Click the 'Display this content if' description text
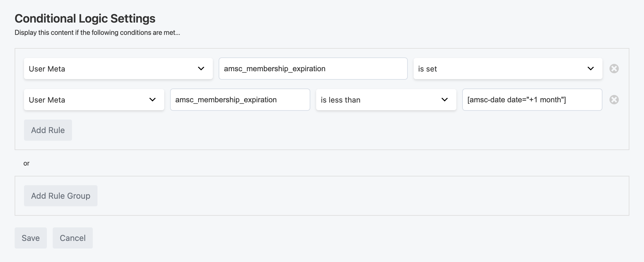Viewport: 644px width, 262px height. (x=97, y=33)
